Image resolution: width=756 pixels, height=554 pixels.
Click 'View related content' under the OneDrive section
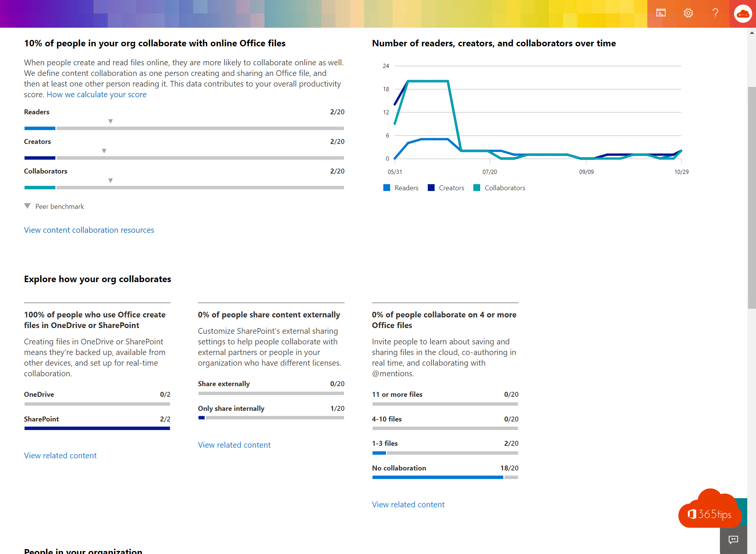(x=60, y=455)
